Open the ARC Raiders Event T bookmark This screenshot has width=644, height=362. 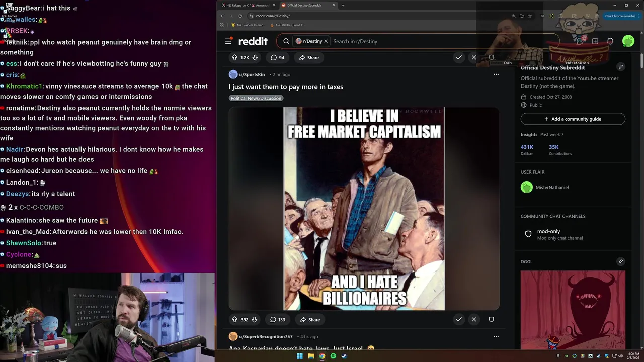[x=287, y=25]
